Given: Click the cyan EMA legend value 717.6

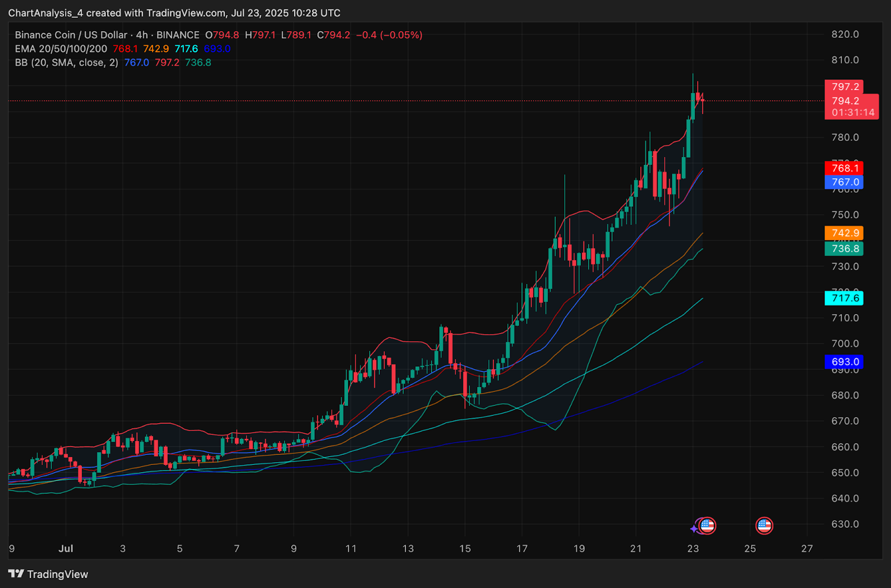Looking at the screenshot, I should click(x=186, y=49).
